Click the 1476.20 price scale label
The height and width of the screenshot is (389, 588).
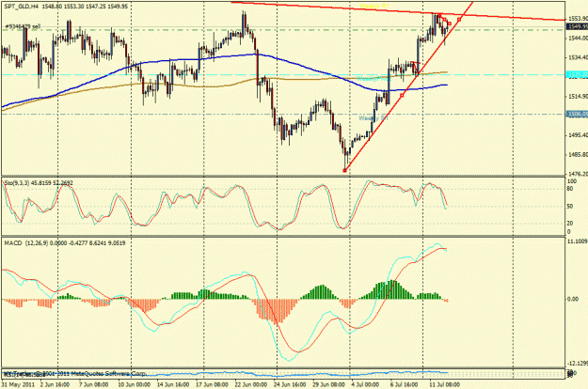click(x=578, y=174)
